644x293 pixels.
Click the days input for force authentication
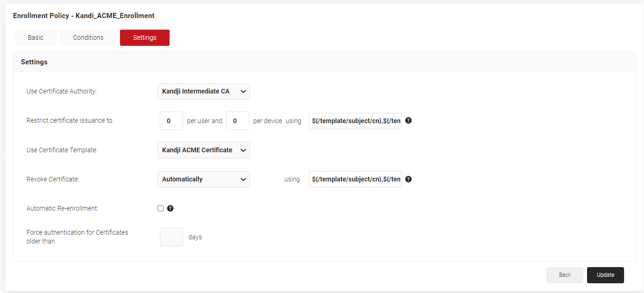(x=171, y=237)
